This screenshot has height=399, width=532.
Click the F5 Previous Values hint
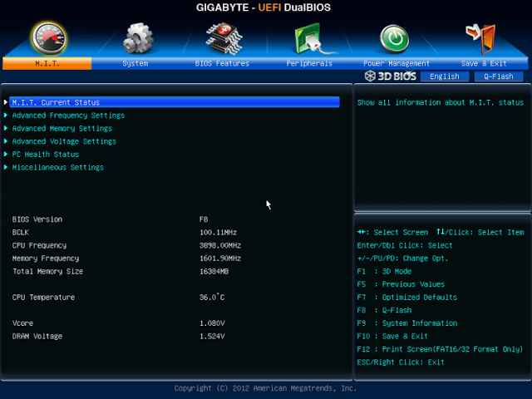[x=401, y=284]
